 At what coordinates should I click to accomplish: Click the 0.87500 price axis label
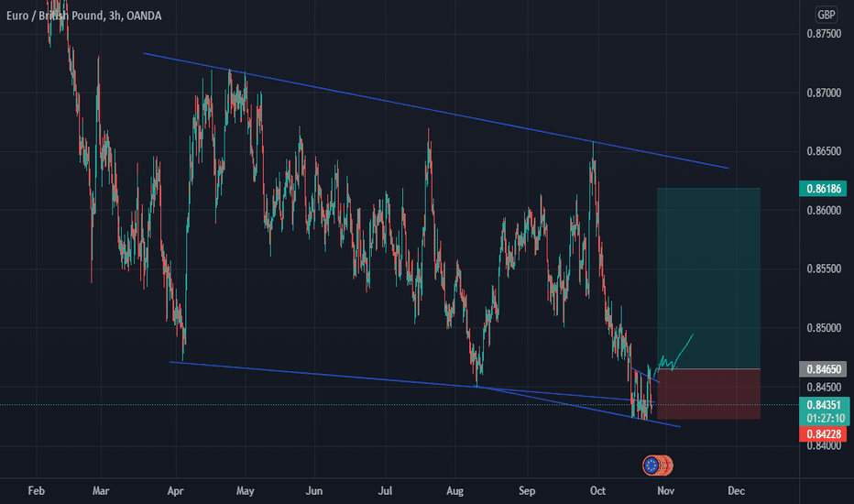(x=824, y=34)
